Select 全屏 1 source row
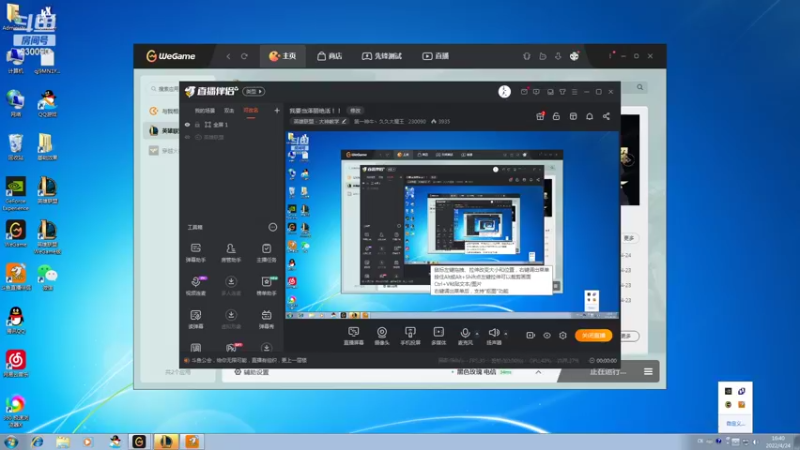This screenshot has width=800, height=450. pyautogui.click(x=232, y=124)
